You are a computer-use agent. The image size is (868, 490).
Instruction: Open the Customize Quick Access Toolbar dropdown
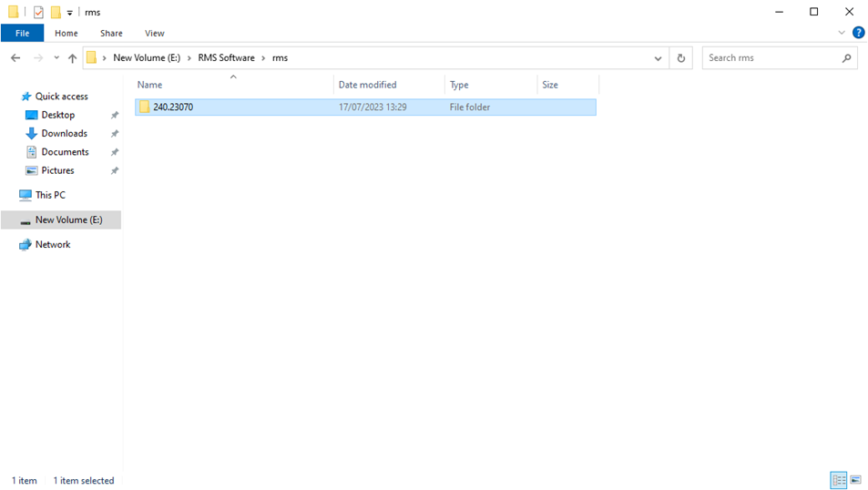coord(70,12)
